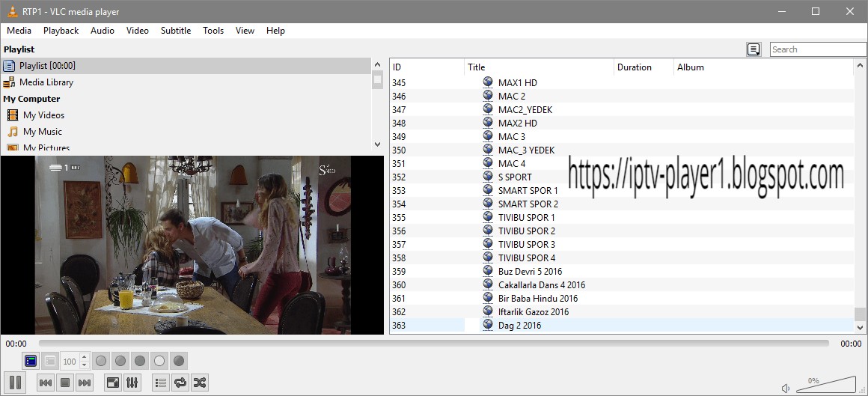Skip to next playlist item

(85, 383)
